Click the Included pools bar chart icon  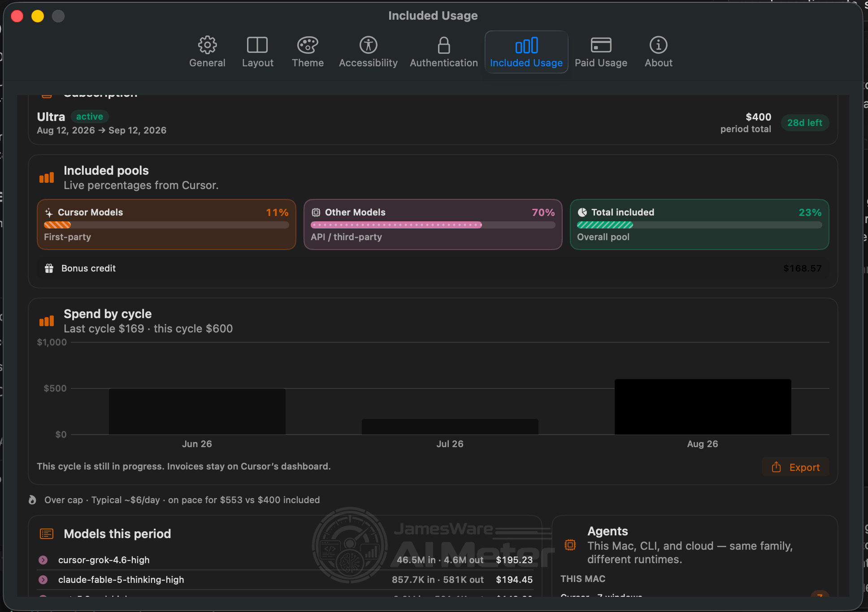pos(47,177)
